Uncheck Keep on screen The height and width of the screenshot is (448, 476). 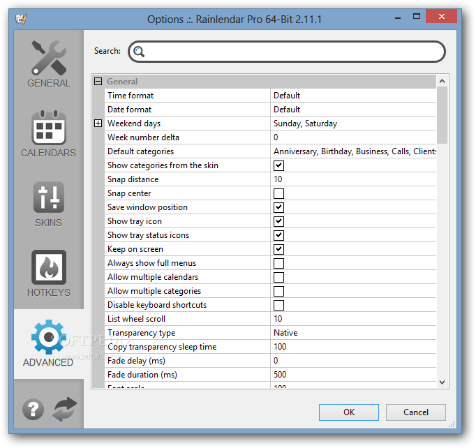pos(278,250)
